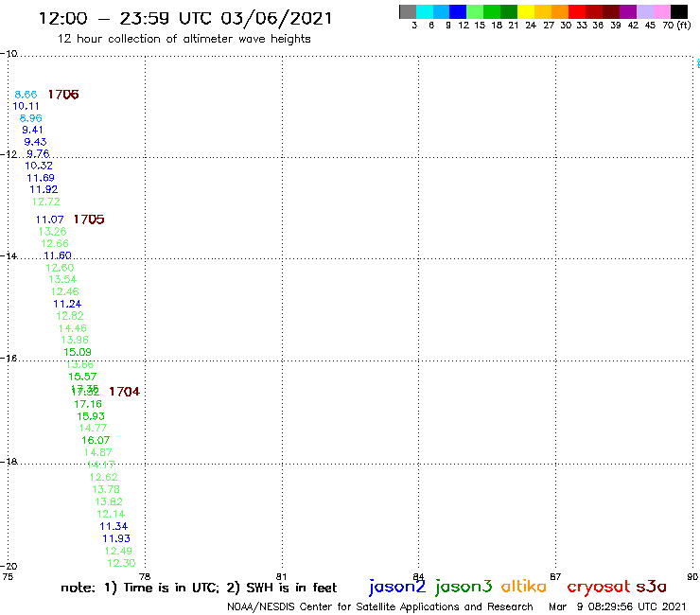Click latitude axis label -16
The width and height of the screenshot is (700, 615).
point(9,359)
